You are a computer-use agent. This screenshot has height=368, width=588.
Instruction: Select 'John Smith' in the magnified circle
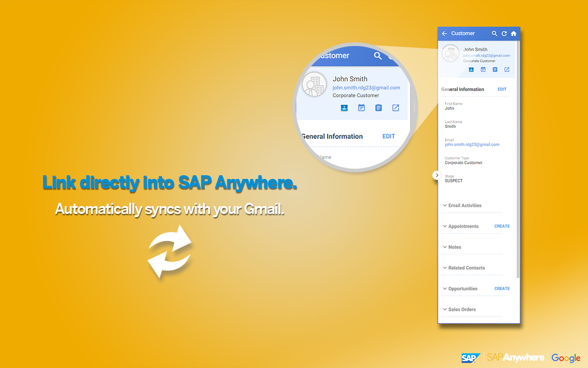[350, 79]
